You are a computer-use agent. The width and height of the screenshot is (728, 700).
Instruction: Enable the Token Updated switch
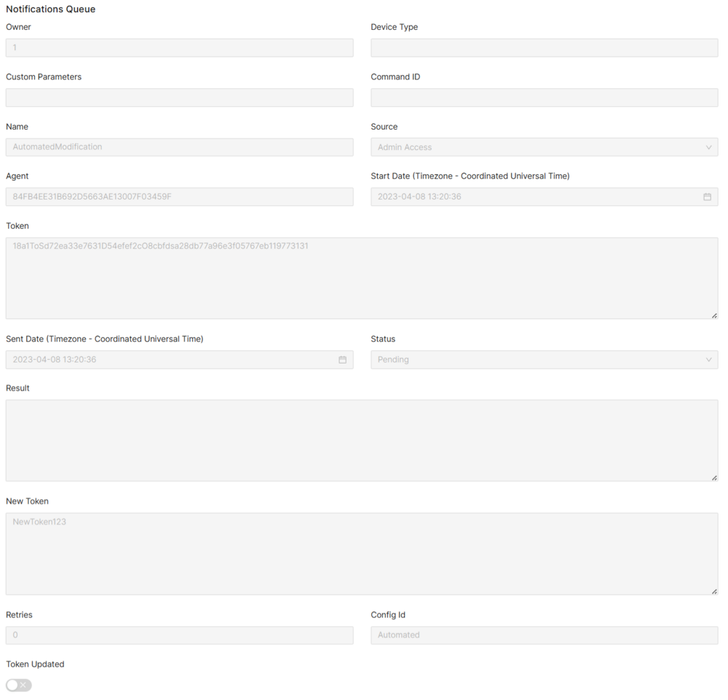(x=19, y=685)
